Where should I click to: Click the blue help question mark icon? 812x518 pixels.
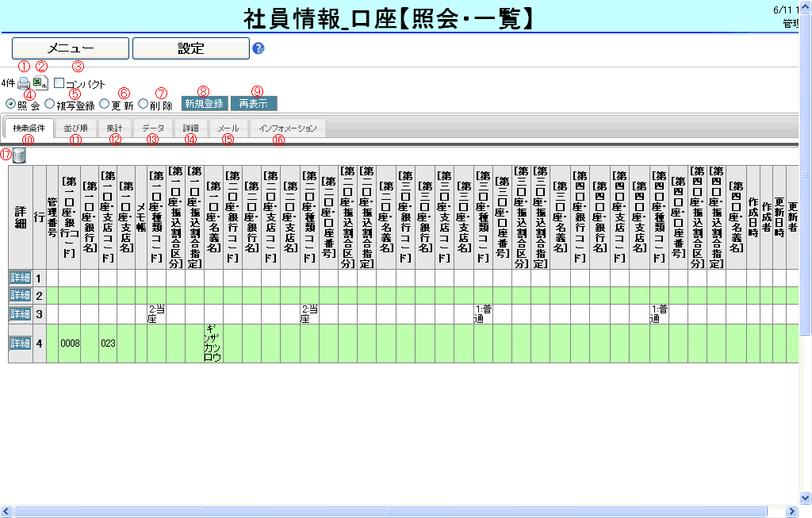point(258,48)
